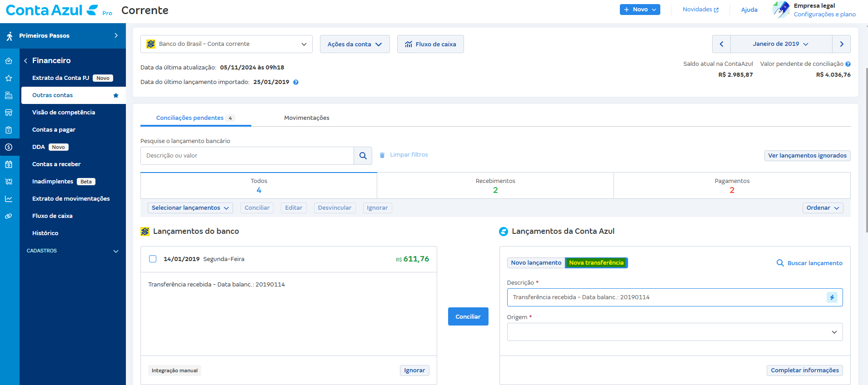Open the Origem dropdown field
Screen dimensions: 868x385
[675, 332]
